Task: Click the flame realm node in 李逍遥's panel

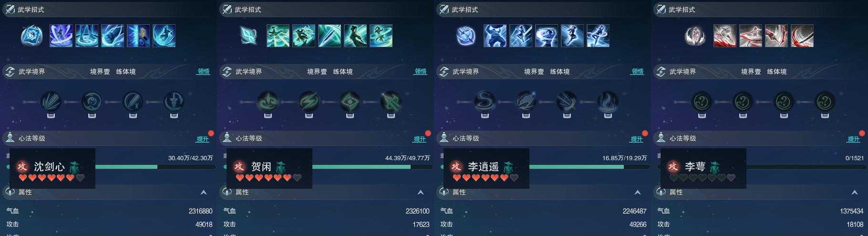Action: 608,102
